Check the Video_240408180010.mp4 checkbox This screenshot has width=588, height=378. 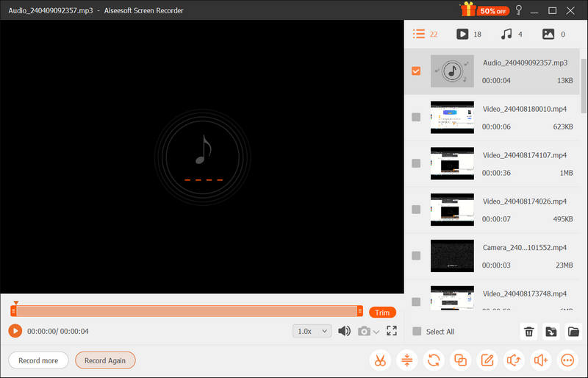pyautogui.click(x=416, y=117)
